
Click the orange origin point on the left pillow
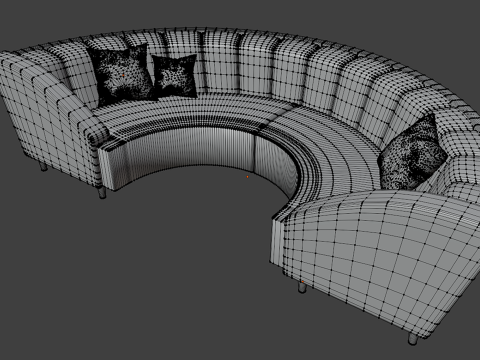click(123, 76)
